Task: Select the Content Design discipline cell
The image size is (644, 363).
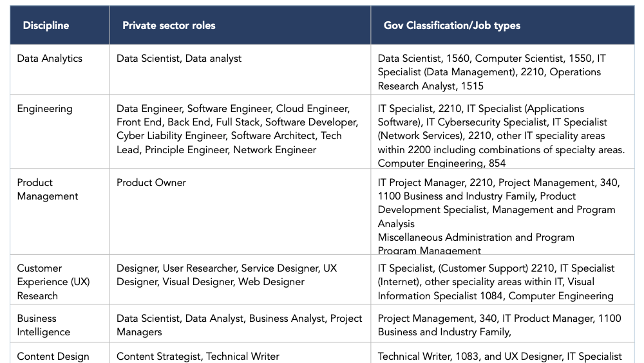Action: 53,356
